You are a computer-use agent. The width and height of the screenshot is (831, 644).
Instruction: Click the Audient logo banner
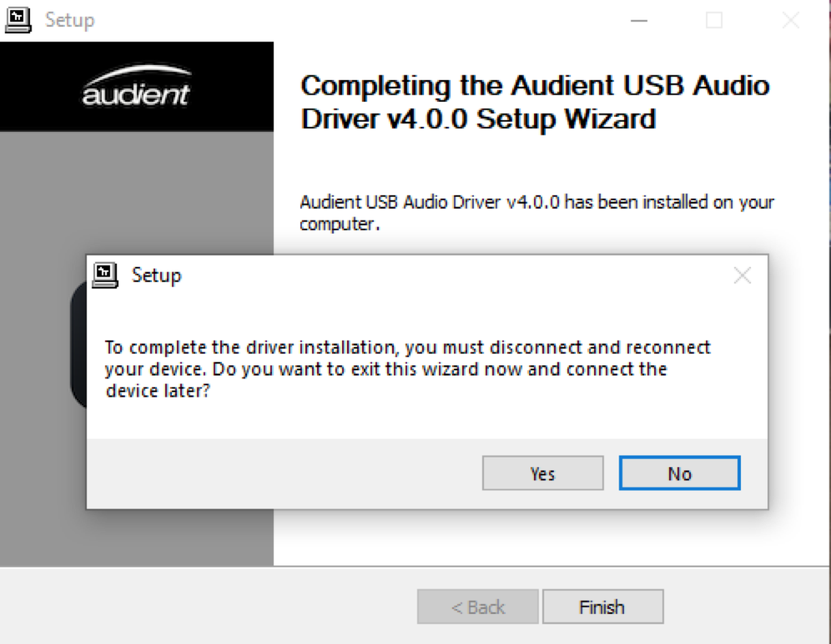[137, 87]
